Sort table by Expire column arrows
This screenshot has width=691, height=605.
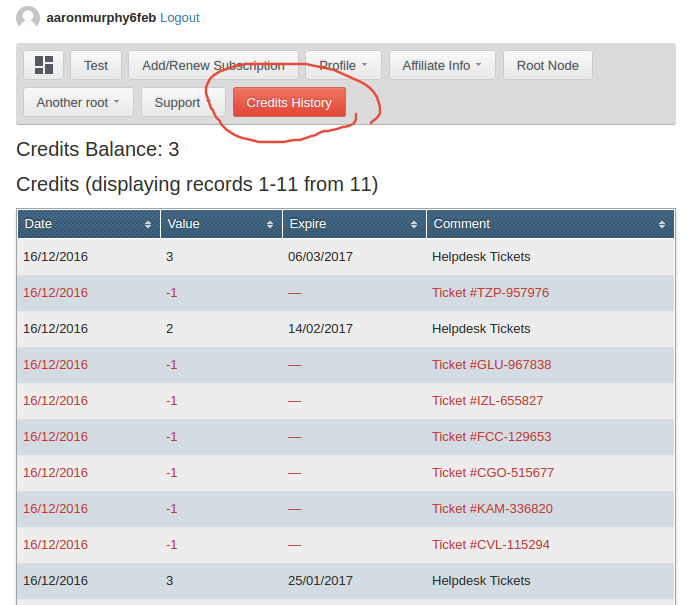coord(414,225)
